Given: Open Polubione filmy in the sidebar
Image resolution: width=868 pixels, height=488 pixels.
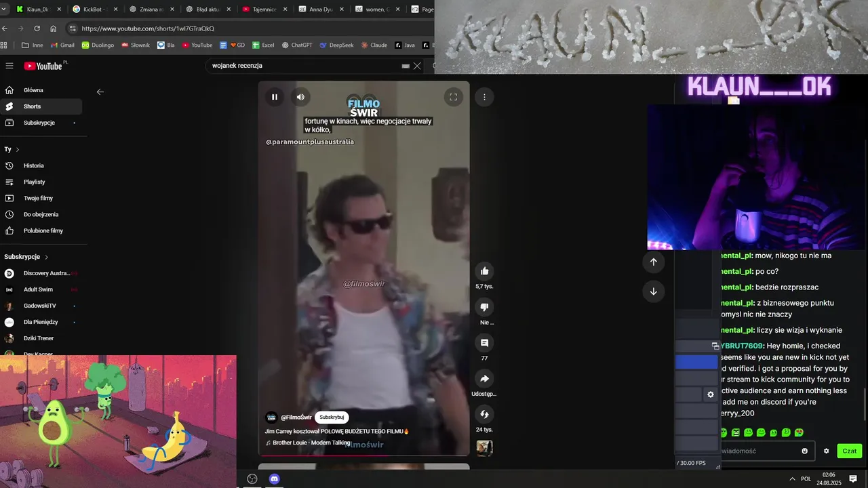Looking at the screenshot, I should (41, 230).
